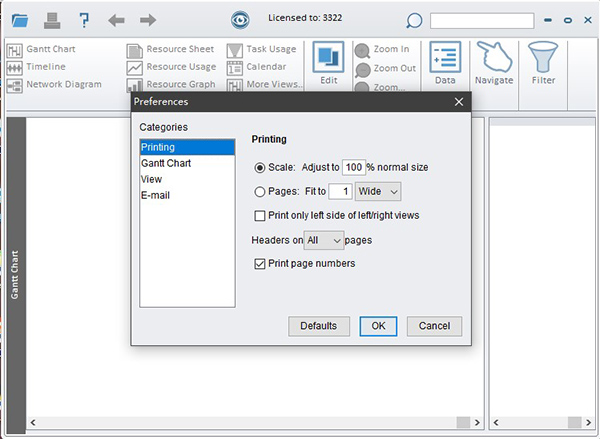Click the search input field

pyautogui.click(x=482, y=21)
